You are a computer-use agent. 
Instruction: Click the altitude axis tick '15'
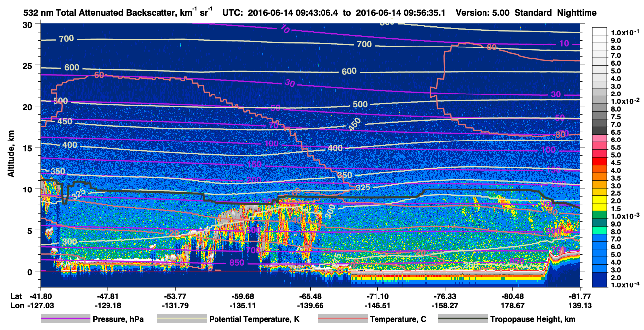point(28,148)
